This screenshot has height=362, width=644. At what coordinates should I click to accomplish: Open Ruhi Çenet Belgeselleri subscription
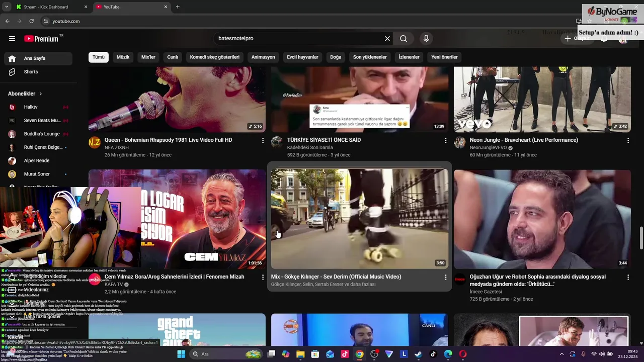point(38,148)
